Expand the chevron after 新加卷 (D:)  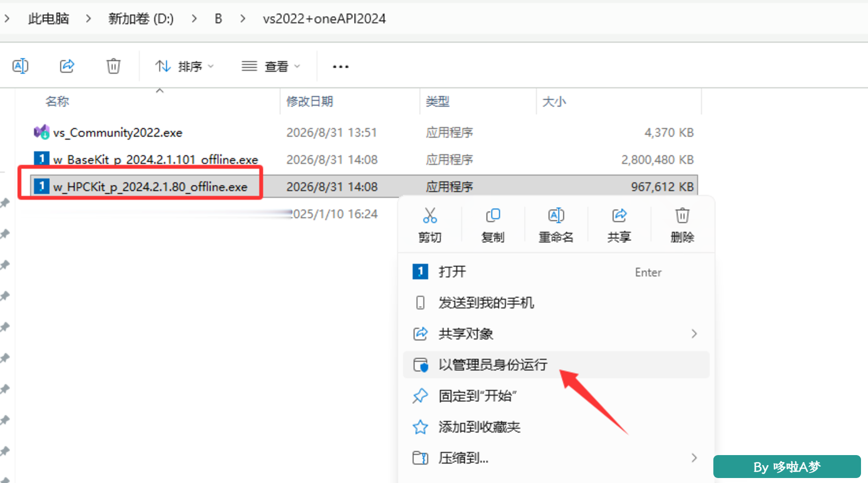click(194, 19)
